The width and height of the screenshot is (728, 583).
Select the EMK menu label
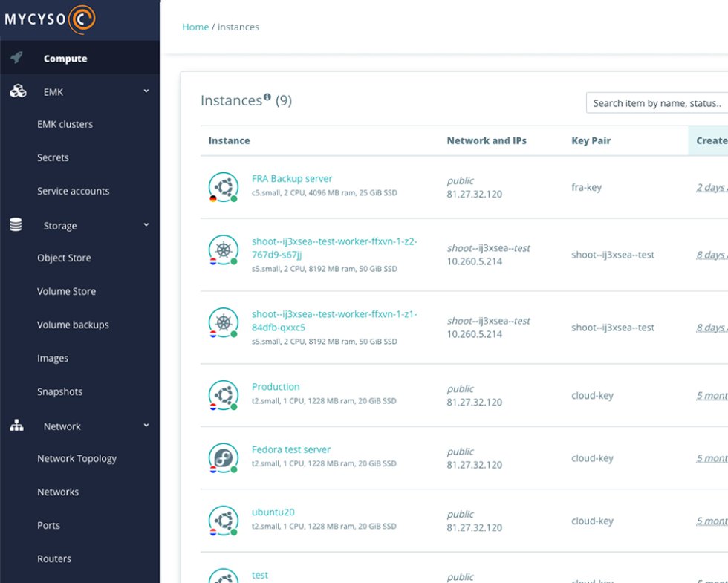(53, 92)
